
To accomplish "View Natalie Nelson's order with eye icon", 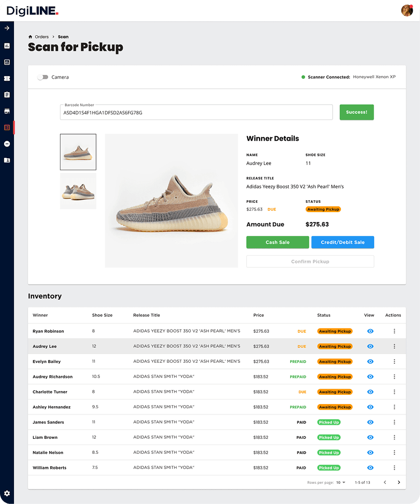I will coord(370,452).
